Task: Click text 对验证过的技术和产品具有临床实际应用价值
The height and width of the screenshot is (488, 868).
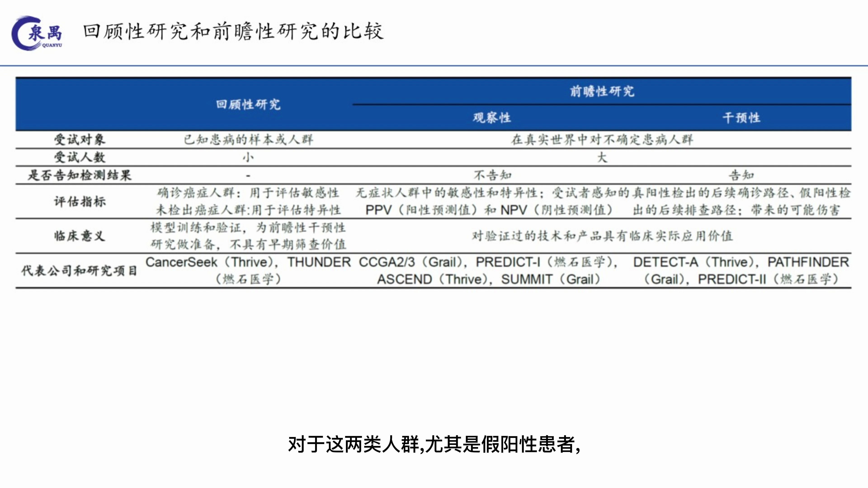Action: point(602,236)
